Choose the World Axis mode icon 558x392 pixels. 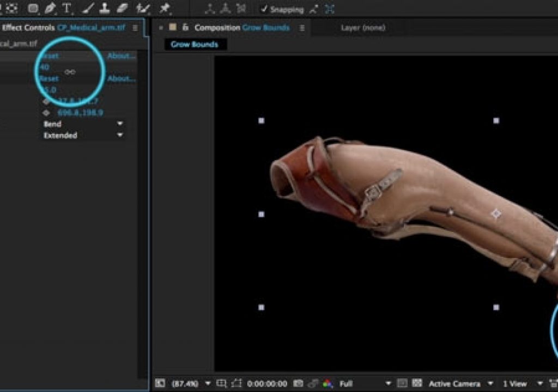225,9
